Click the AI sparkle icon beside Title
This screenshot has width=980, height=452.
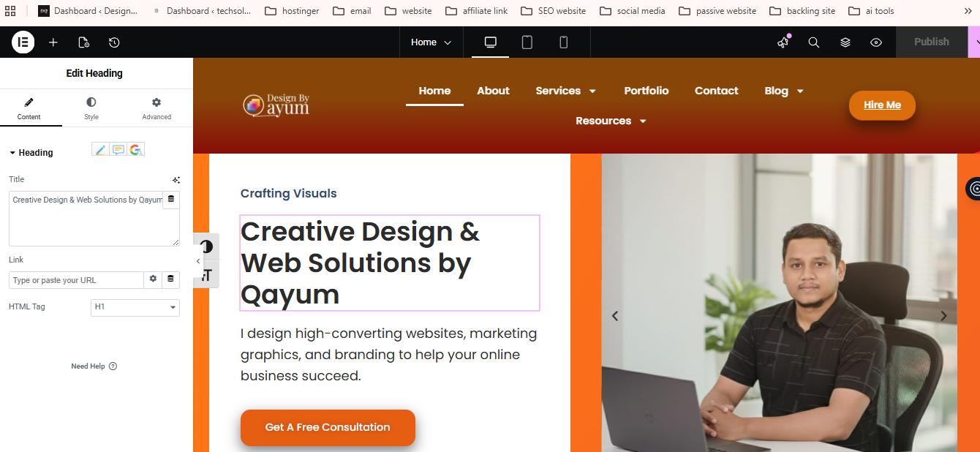pos(176,180)
